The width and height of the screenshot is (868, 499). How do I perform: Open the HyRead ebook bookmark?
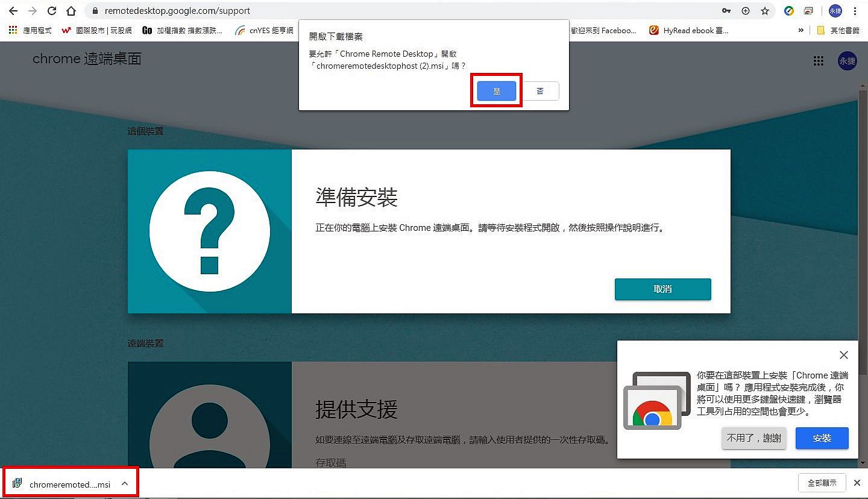(x=688, y=30)
